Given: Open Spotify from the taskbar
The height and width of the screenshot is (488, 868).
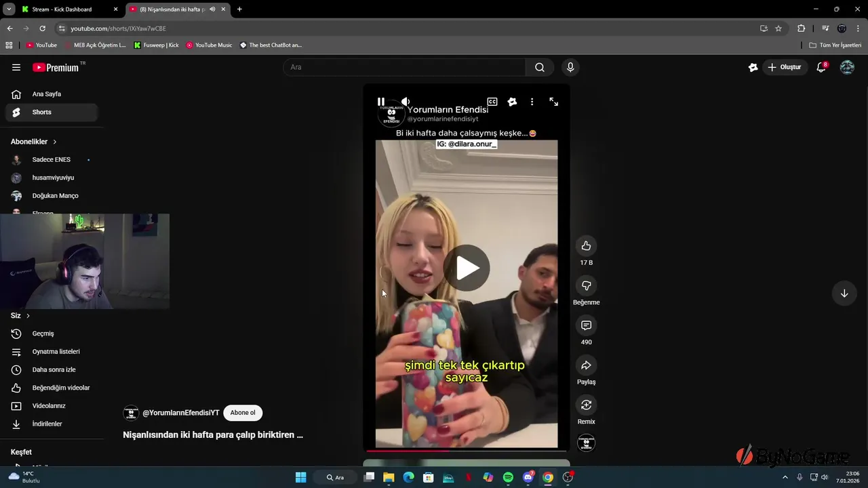Looking at the screenshot, I should tap(508, 477).
